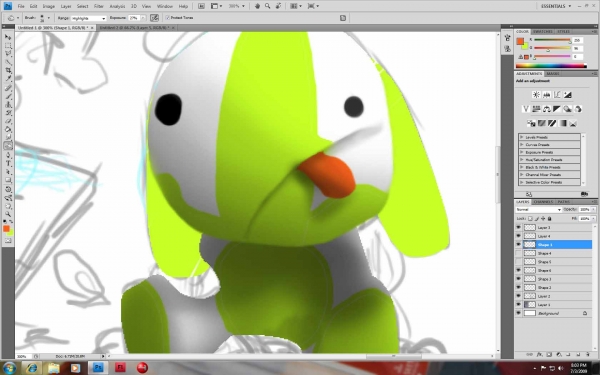Image resolution: width=600 pixels, height=375 pixels.
Task: Select the Crop tool
Action: [x=8, y=71]
